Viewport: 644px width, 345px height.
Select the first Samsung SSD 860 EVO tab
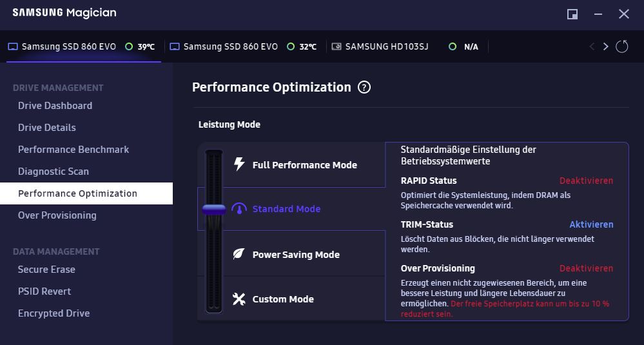(x=84, y=47)
